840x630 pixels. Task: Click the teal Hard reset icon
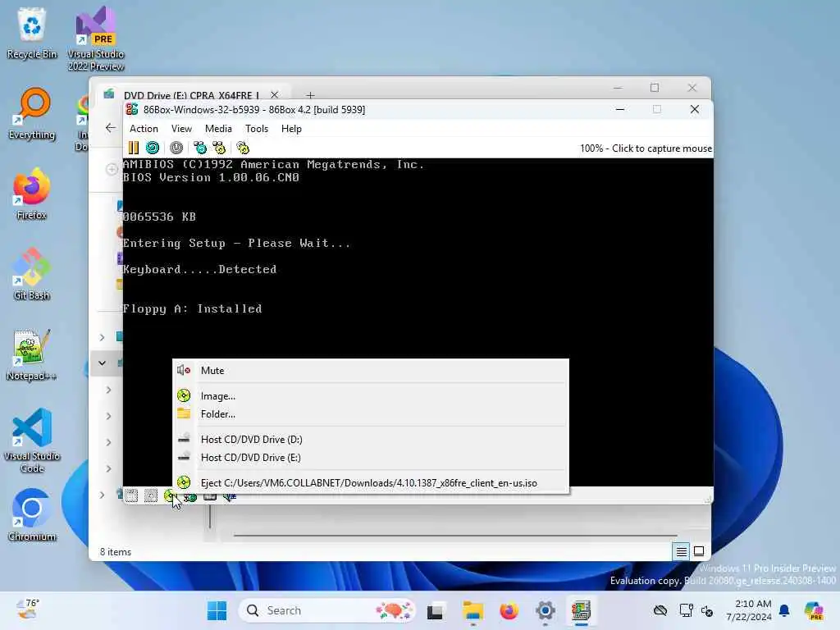153,148
